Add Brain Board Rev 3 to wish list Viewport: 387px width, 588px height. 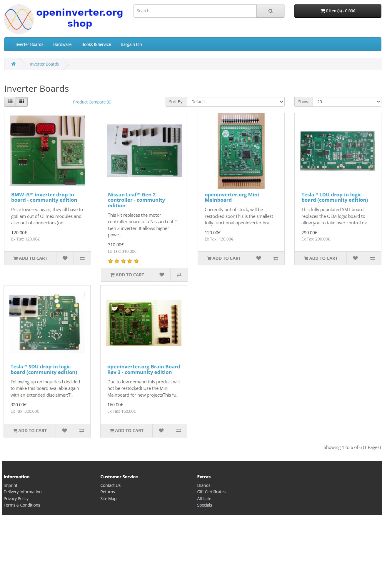coord(161,431)
